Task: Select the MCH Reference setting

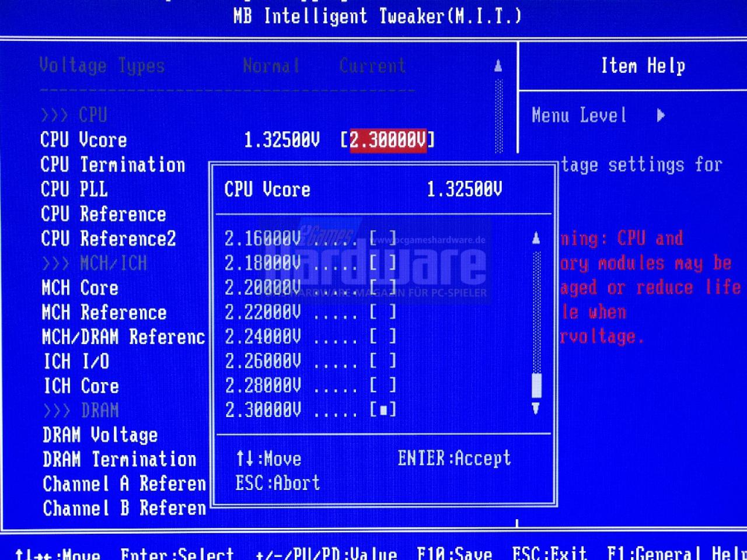Action: tap(104, 312)
